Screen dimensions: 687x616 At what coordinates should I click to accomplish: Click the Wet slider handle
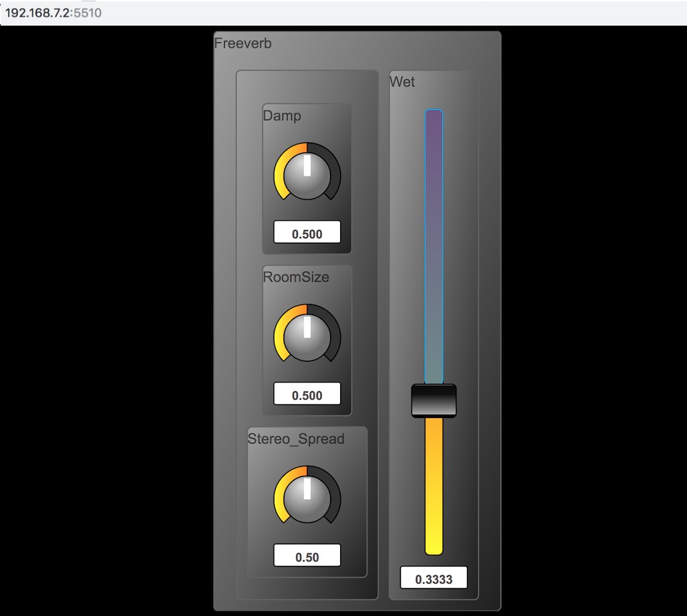[434, 401]
